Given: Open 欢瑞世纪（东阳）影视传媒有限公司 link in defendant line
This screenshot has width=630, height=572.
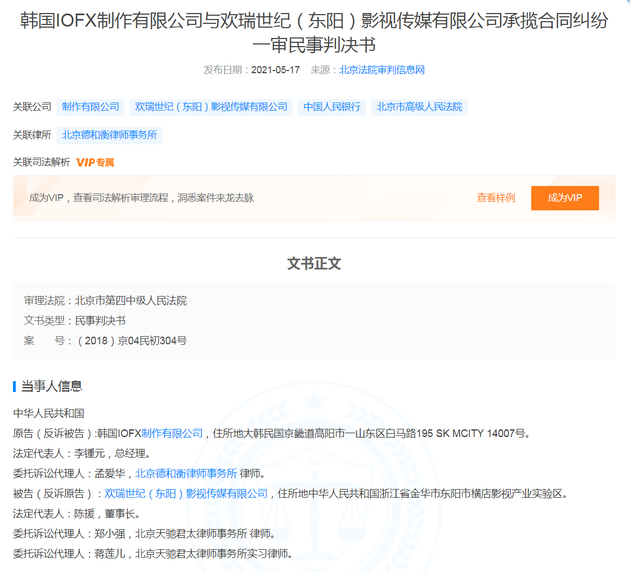Looking at the screenshot, I should pyautogui.click(x=186, y=493).
